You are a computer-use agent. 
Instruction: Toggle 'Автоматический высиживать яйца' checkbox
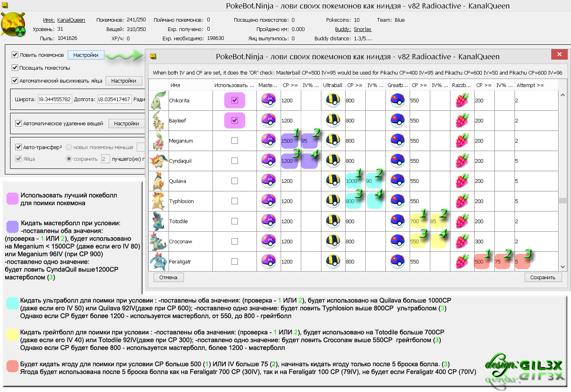(x=15, y=81)
